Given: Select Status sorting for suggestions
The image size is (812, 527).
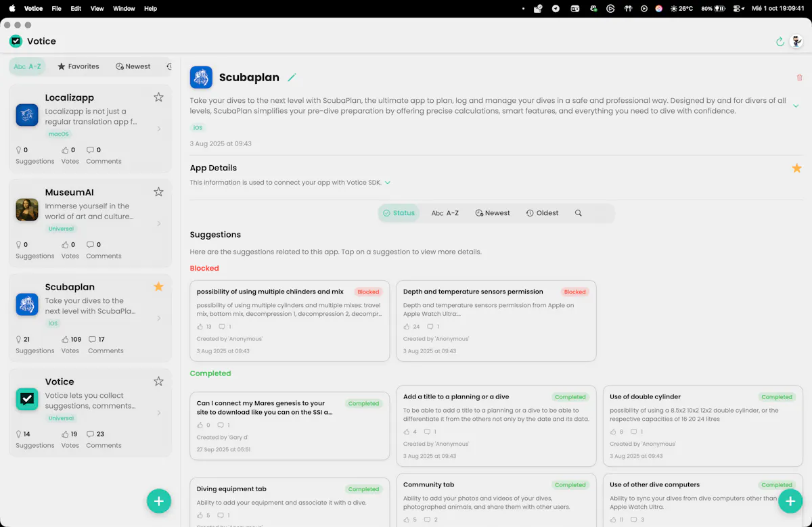Looking at the screenshot, I should 399,213.
